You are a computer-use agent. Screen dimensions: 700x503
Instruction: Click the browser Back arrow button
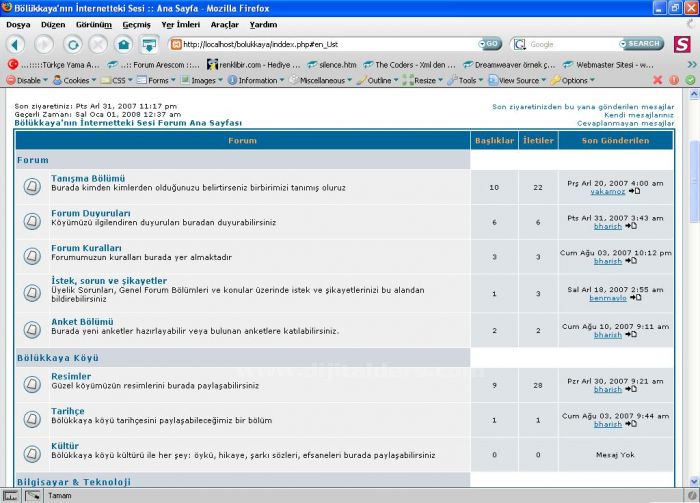pos(16,44)
